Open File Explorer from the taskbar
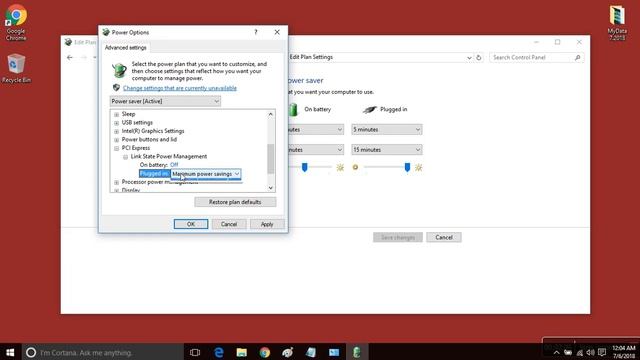The image size is (640, 360). pos(242,352)
